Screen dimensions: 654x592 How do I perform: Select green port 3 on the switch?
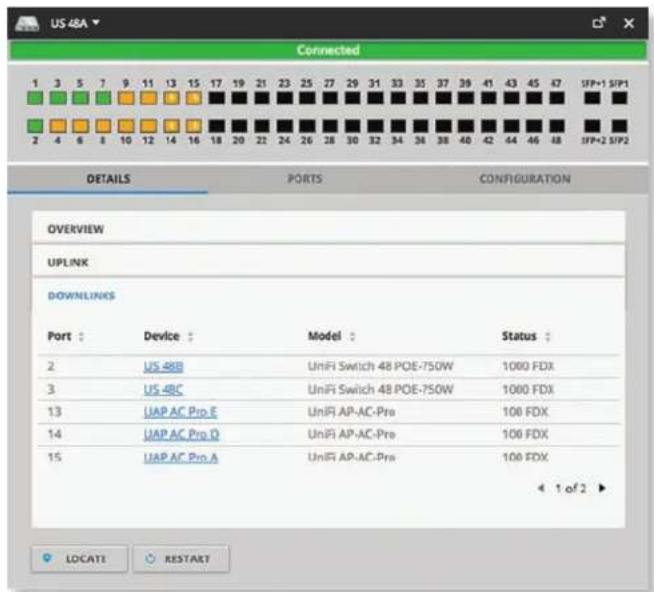pyautogui.click(x=58, y=98)
